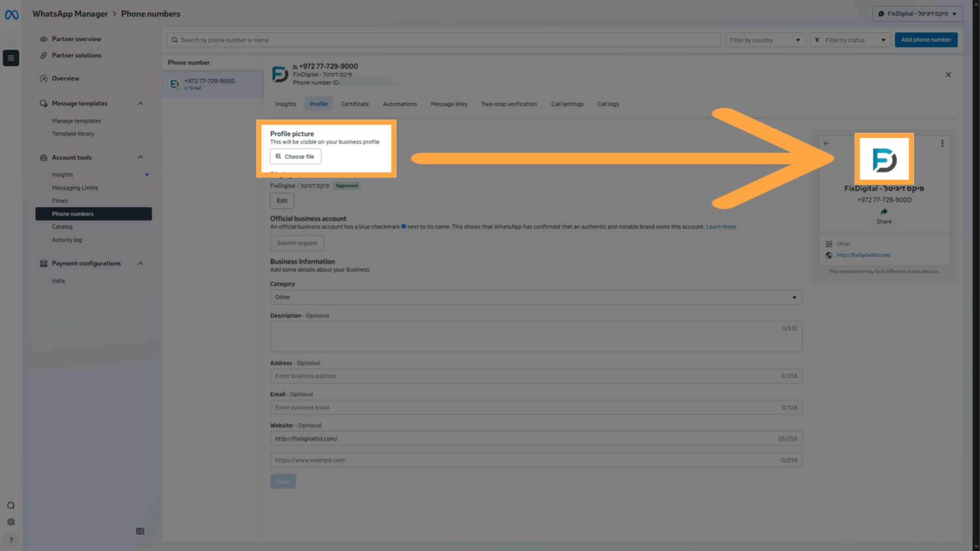Click website field with fixdigitalltd.com
This screenshot has height=551, width=980.
click(536, 439)
